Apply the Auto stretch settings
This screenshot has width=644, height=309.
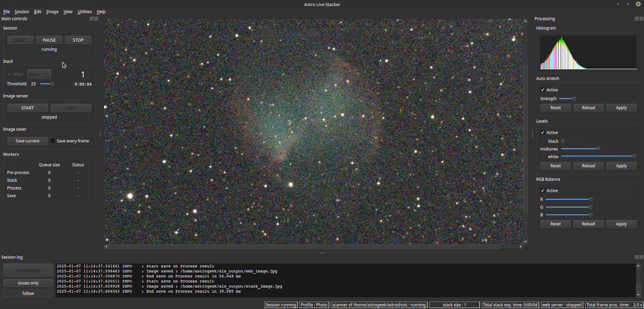coord(621,107)
